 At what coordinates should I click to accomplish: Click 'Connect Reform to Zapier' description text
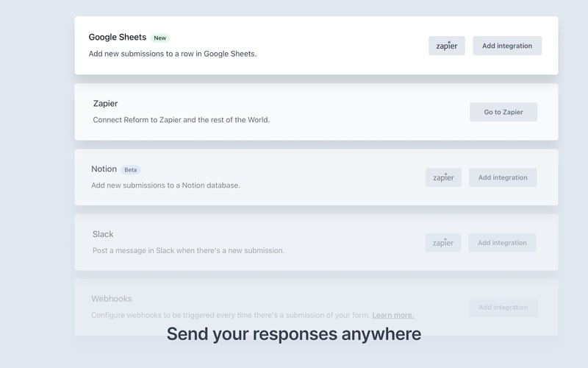click(181, 120)
